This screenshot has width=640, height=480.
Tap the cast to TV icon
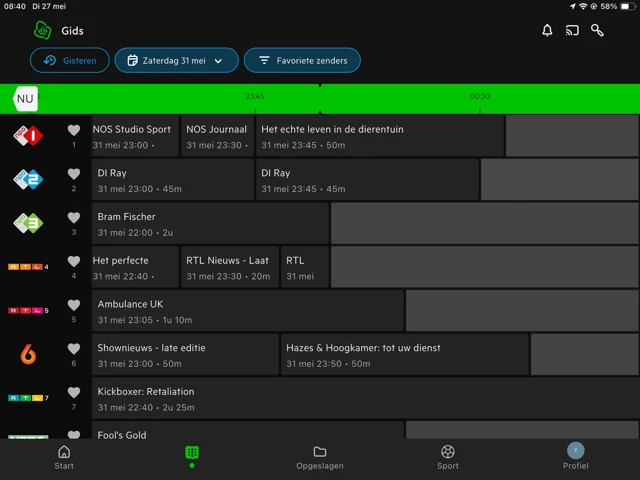pos(572,30)
